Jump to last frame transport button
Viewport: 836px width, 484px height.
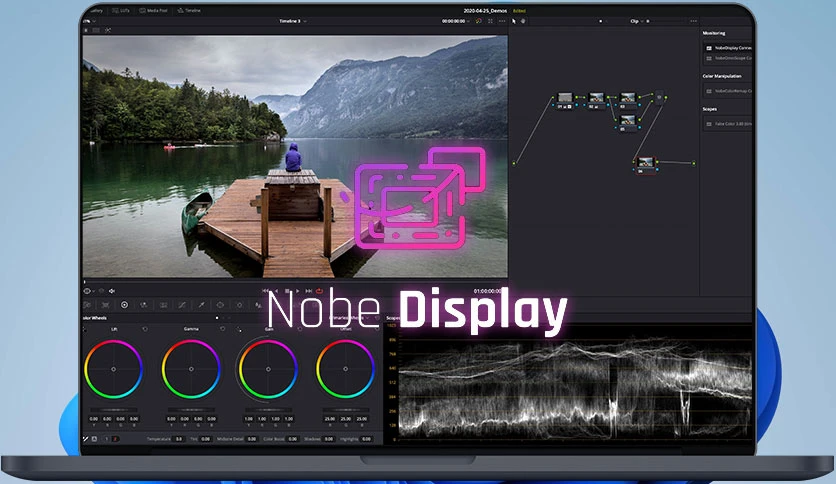309,291
